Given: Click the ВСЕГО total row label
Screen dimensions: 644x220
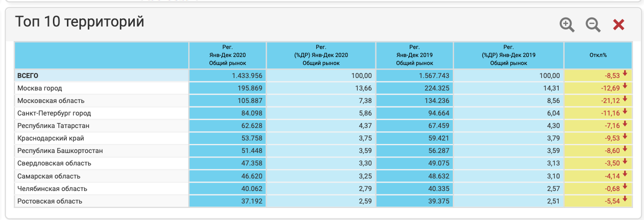Looking at the screenshot, I should click(28, 75).
